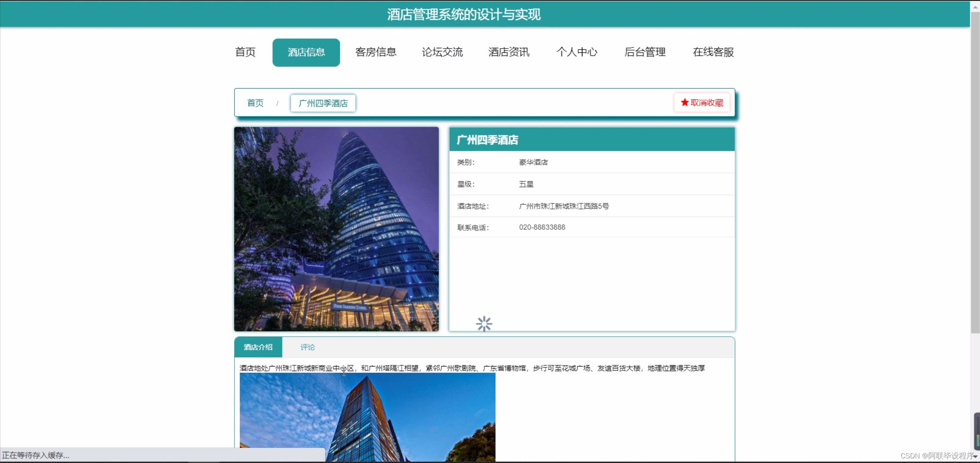Open the 在线客服 navigation menu item
This screenshot has height=463, width=980.
pos(713,52)
